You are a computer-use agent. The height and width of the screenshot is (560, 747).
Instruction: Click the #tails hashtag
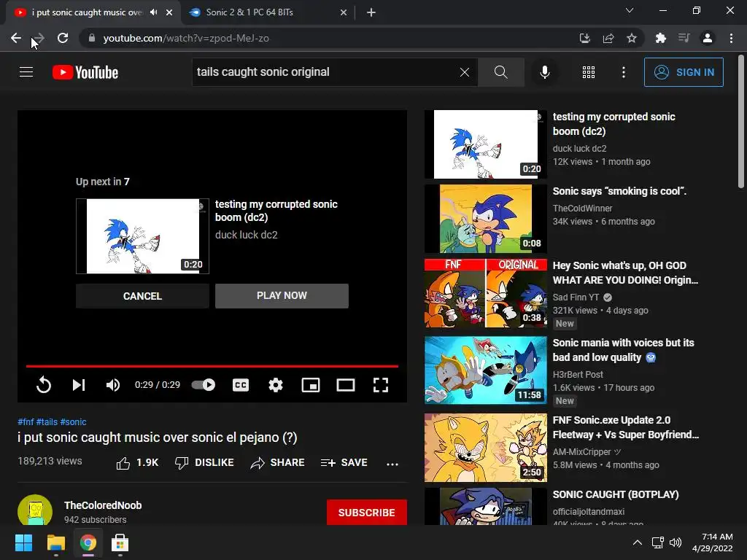(x=47, y=422)
